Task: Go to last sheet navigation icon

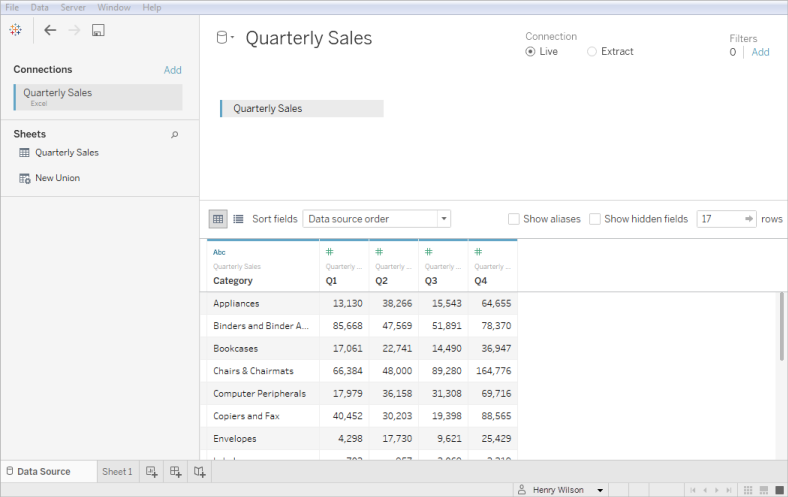Action: tap(729, 490)
